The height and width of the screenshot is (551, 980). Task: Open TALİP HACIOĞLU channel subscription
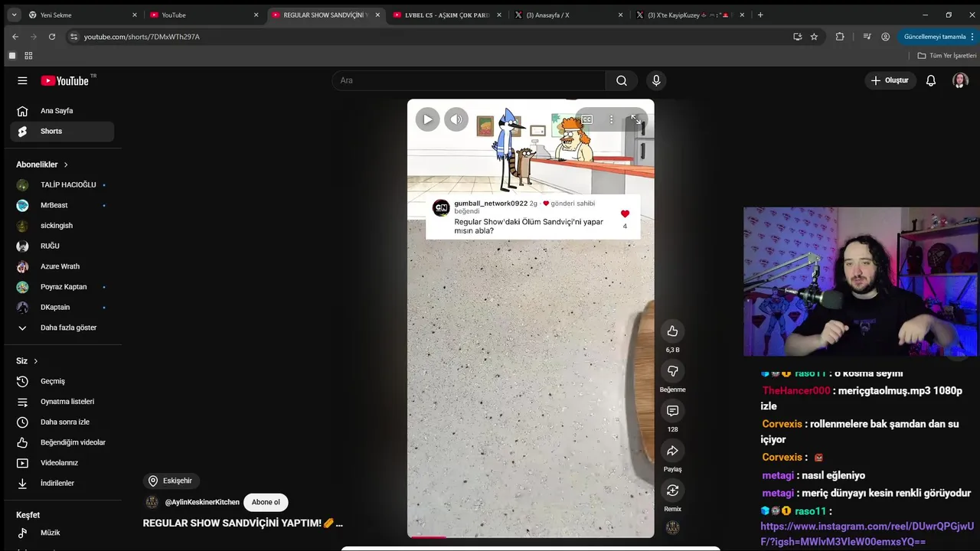pyautogui.click(x=62, y=185)
